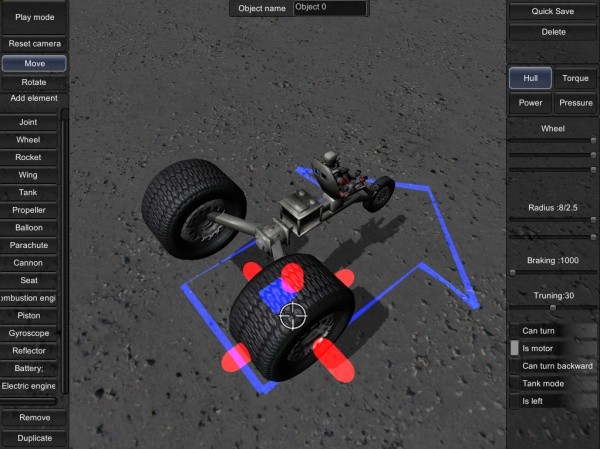Click the Play mode button

pyautogui.click(x=34, y=17)
